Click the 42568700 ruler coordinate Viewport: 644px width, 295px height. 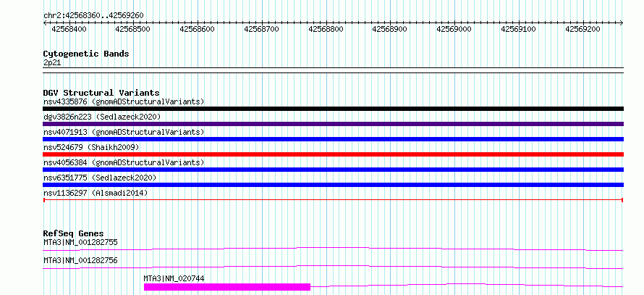[x=262, y=29]
